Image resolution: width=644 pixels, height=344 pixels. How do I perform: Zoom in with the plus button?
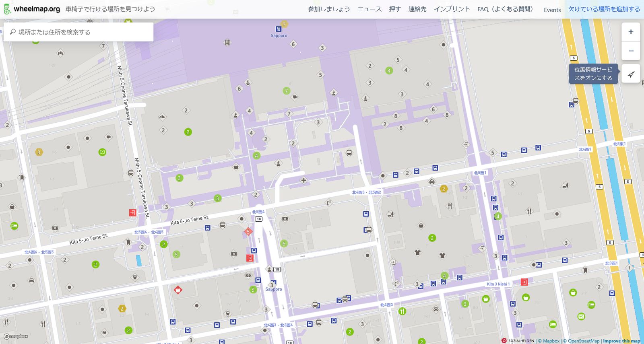pyautogui.click(x=631, y=32)
